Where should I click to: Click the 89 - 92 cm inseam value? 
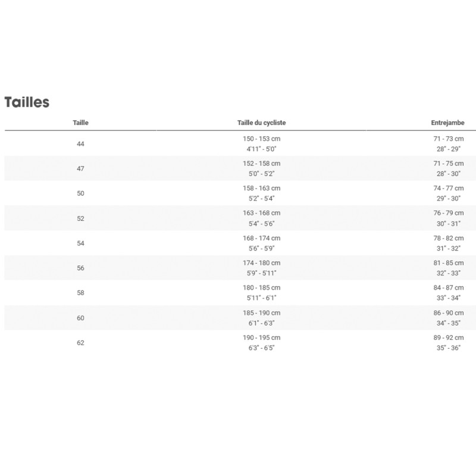[x=448, y=338]
